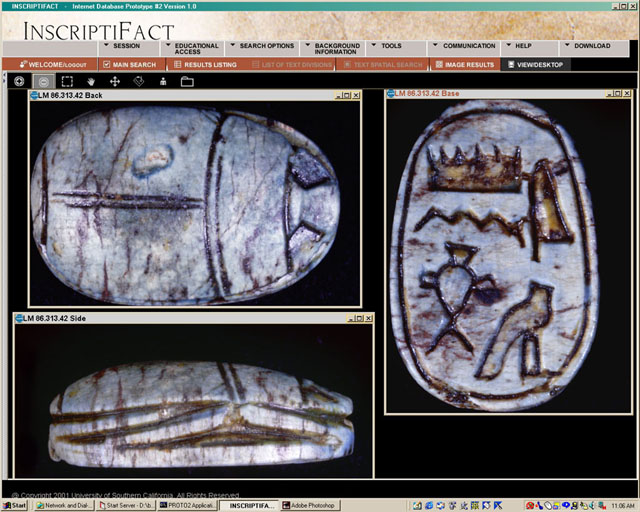640x512 pixels.
Task: Close the LM 86.313.42 Base window
Action: pyautogui.click(x=627, y=93)
